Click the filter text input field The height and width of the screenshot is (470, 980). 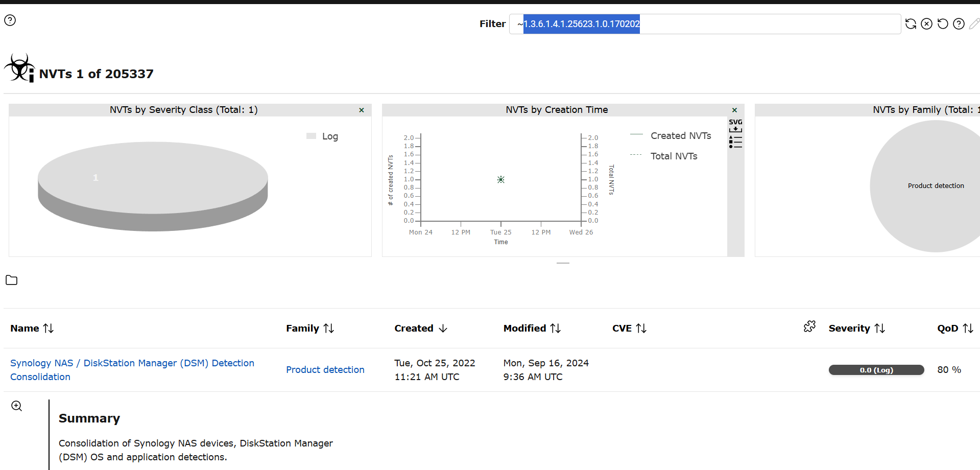point(705,24)
